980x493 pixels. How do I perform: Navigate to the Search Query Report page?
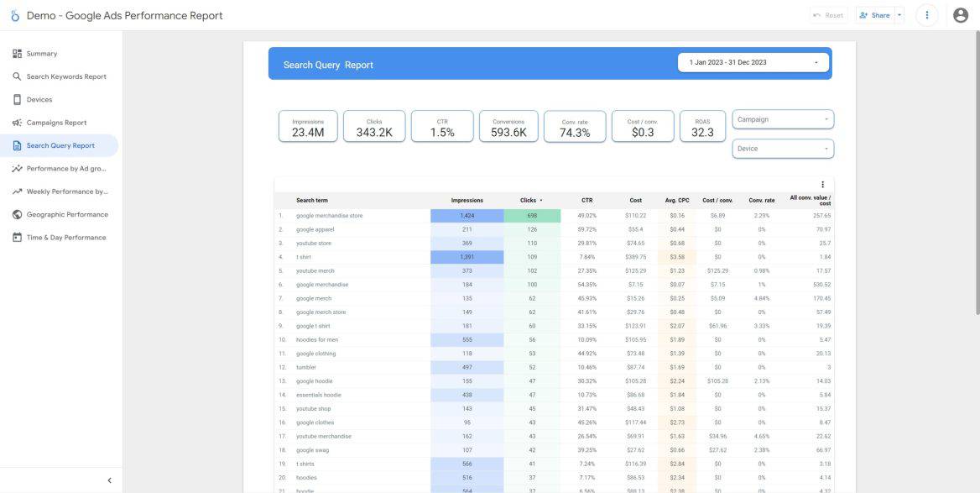(63, 144)
